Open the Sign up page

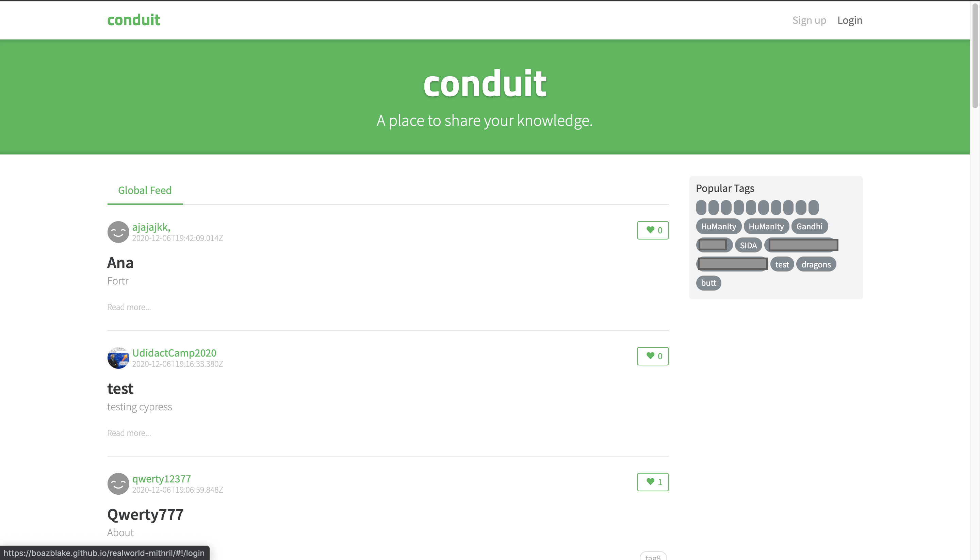[x=809, y=20]
